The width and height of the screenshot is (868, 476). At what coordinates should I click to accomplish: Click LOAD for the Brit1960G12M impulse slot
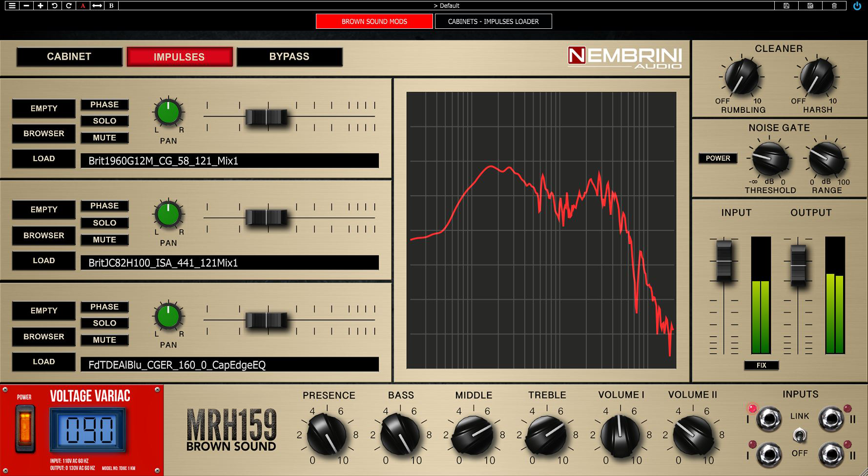pyautogui.click(x=44, y=159)
